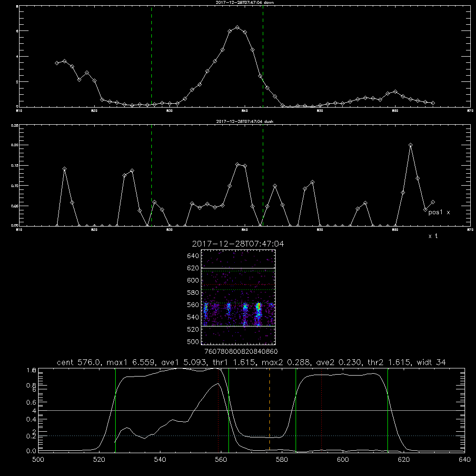476x476 pixels.
Task: Open the spectrogram image thumbnail
Action: click(x=238, y=297)
